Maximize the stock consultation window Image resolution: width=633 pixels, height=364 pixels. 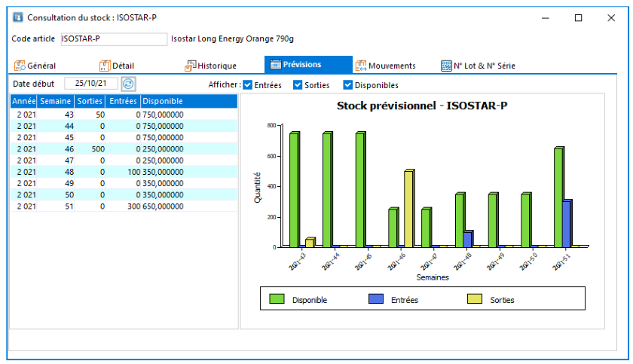click(x=579, y=18)
